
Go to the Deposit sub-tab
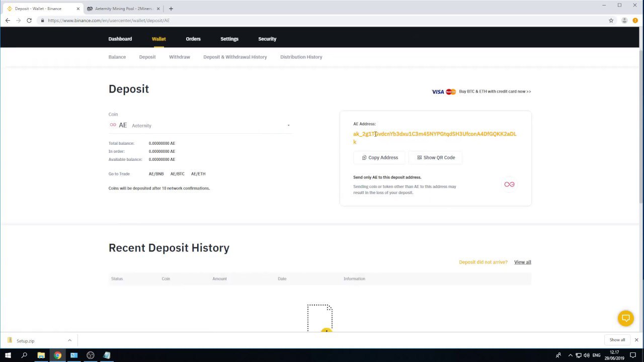point(147,57)
